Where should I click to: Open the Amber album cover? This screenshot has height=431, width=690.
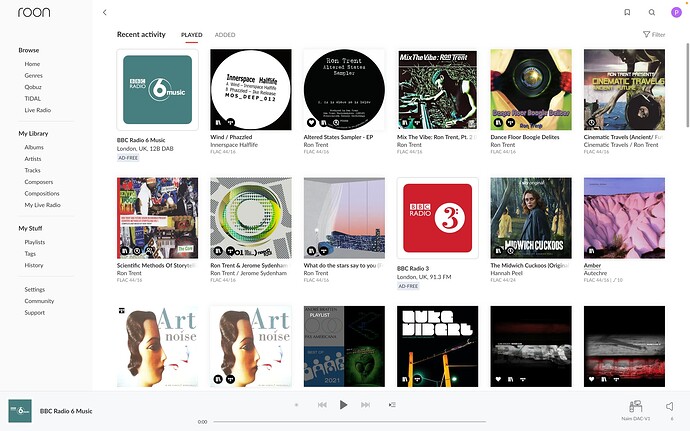pyautogui.click(x=624, y=218)
